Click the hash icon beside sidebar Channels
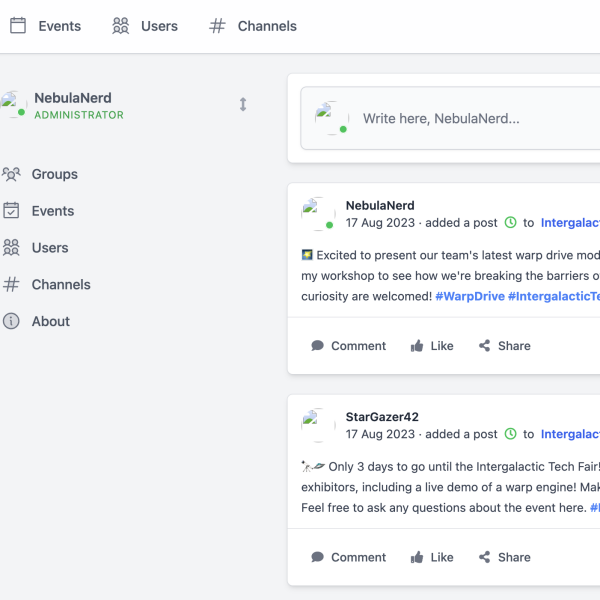The height and width of the screenshot is (600, 600). (11, 285)
